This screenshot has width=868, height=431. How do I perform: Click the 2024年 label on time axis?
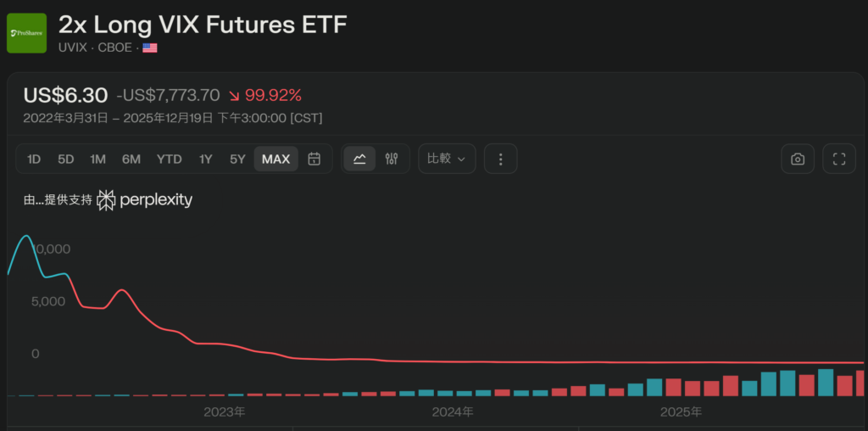click(x=453, y=413)
